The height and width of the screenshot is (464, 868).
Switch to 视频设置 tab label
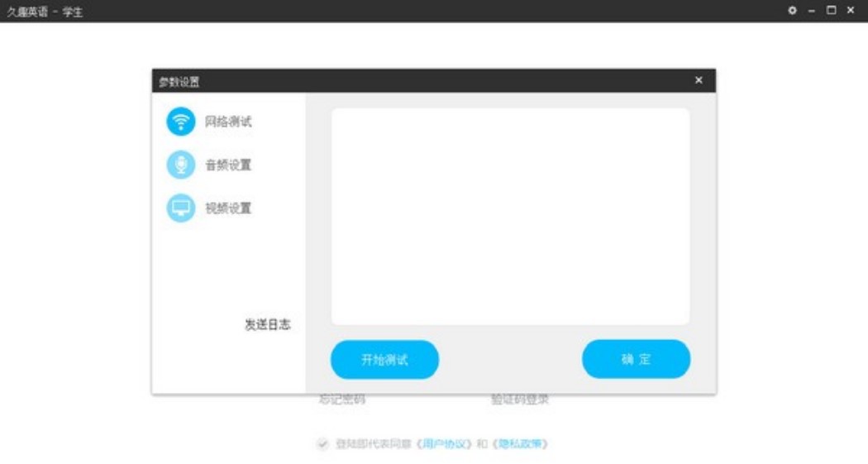point(228,208)
